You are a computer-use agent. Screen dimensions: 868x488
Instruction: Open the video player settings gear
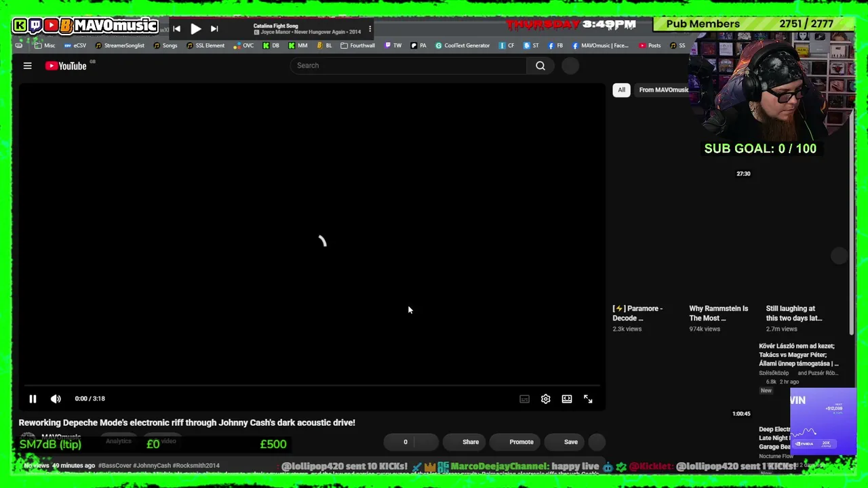(x=545, y=399)
